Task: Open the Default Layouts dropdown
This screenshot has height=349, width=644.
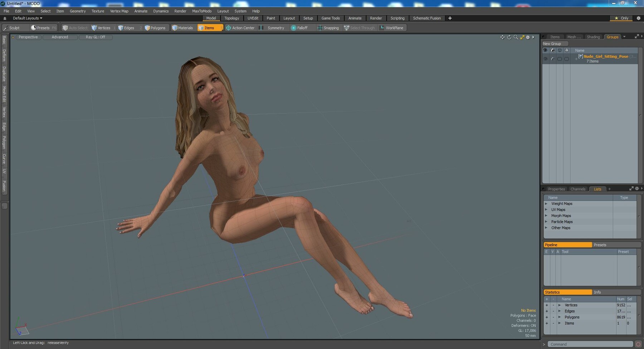Action: [27, 18]
